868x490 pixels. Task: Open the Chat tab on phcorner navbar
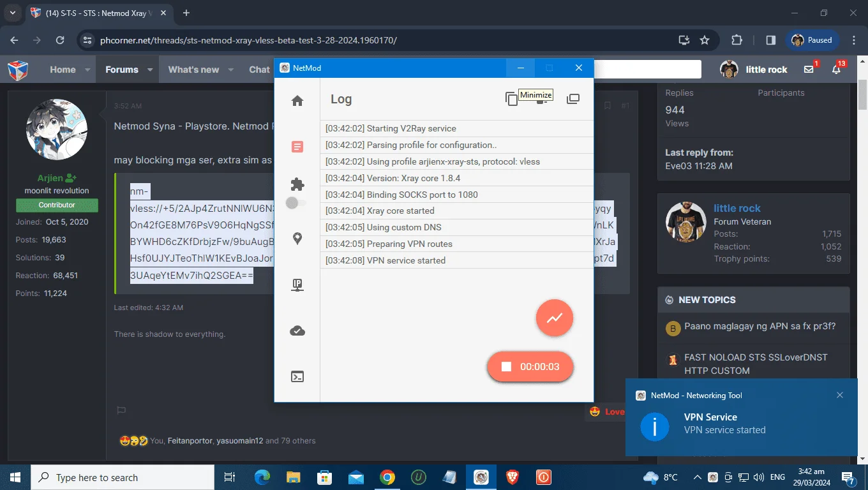[x=259, y=70]
